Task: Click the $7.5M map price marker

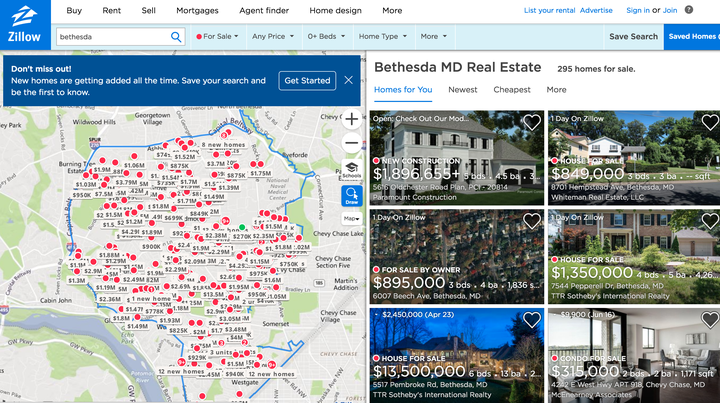Action: point(104,194)
